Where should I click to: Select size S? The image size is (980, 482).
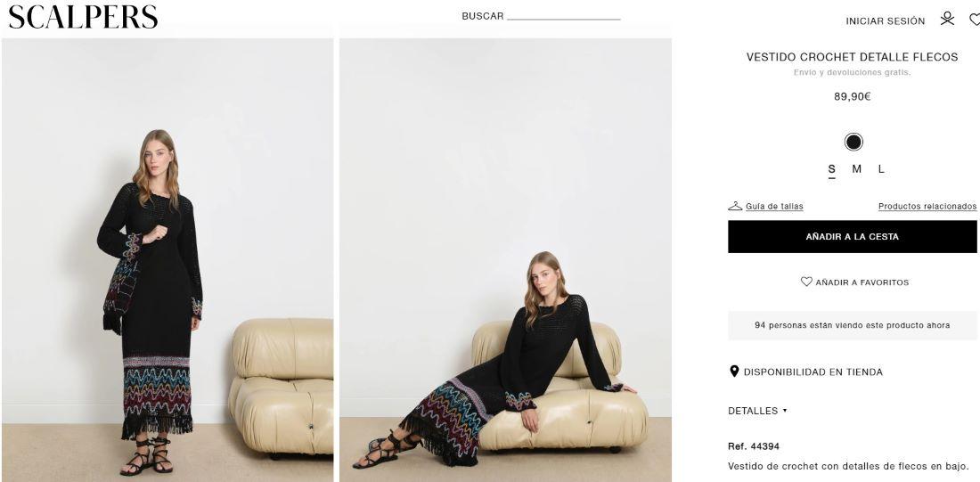(x=831, y=168)
